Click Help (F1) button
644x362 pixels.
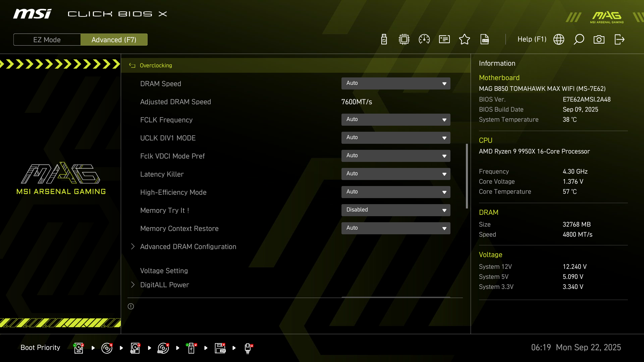pos(532,40)
